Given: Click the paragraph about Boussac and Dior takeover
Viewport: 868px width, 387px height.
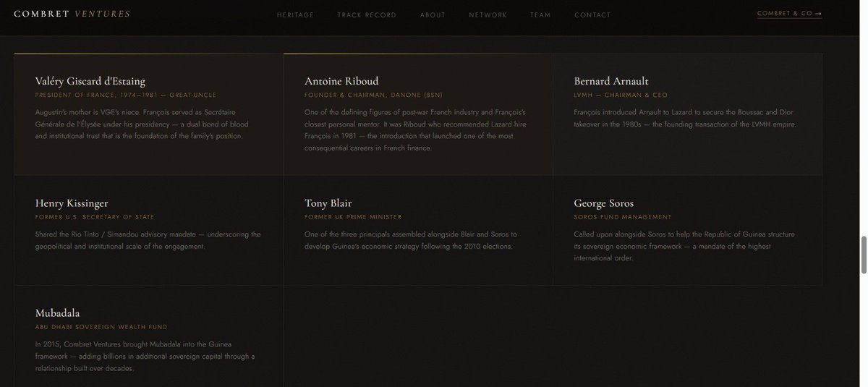Looking at the screenshot, I should [685, 118].
